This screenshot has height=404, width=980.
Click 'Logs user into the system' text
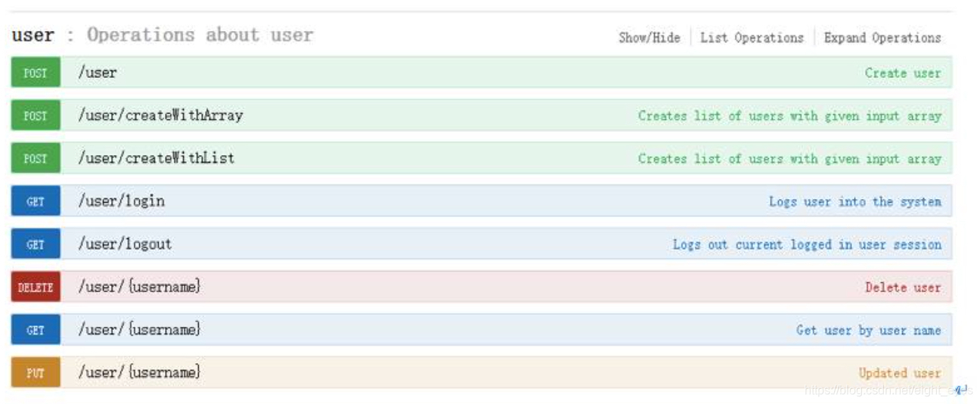(855, 202)
